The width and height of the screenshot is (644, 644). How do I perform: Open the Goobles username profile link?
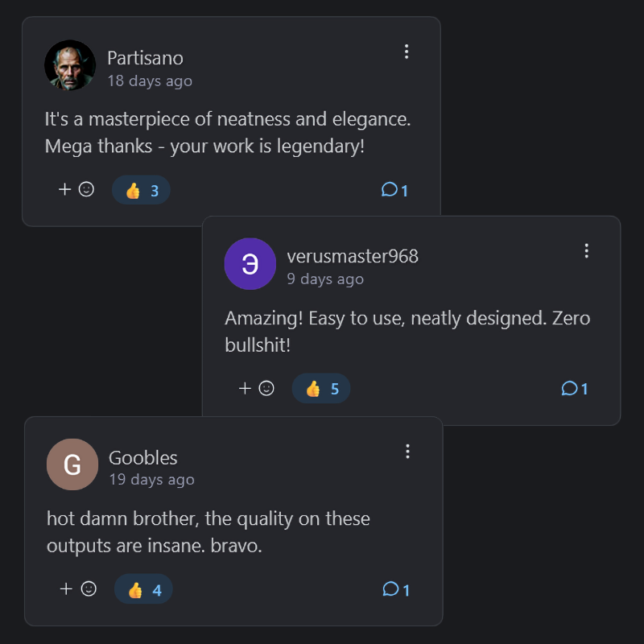(143, 458)
